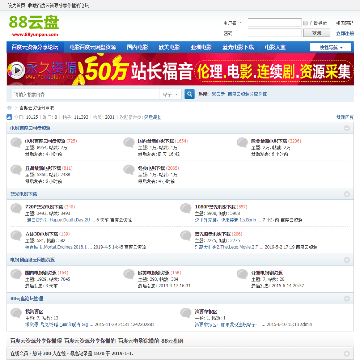
Task: Open the forum bubble icon next to count (725)
Action: 16,143
